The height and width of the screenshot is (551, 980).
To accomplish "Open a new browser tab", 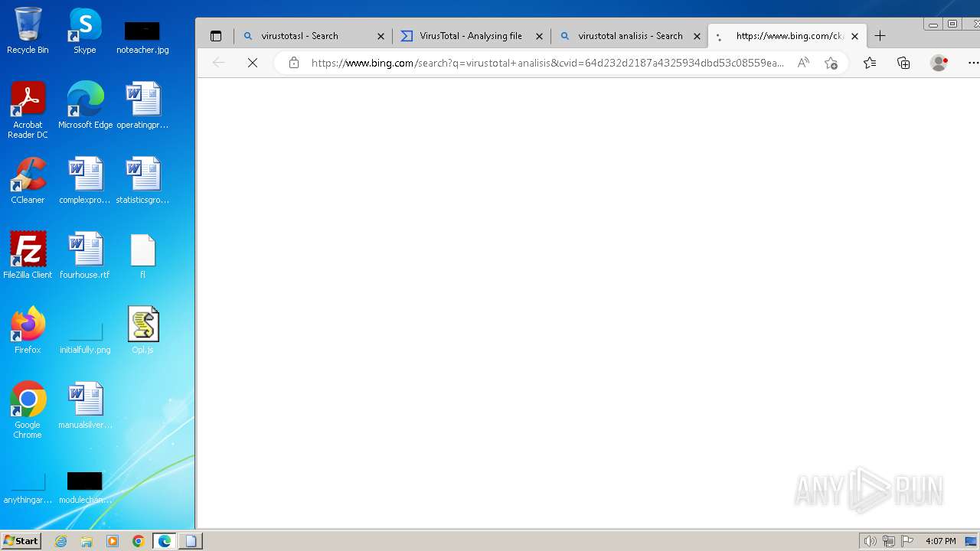I will click(x=880, y=36).
